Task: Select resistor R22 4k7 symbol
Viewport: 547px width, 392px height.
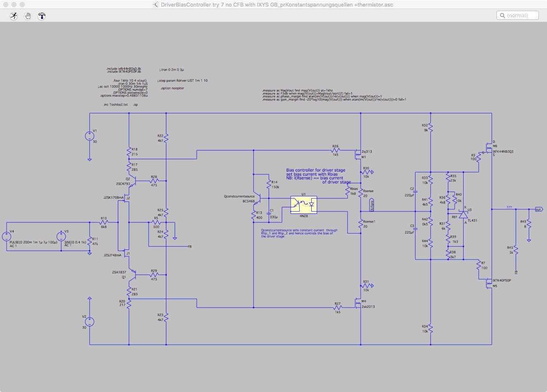Action: [x=166, y=138]
